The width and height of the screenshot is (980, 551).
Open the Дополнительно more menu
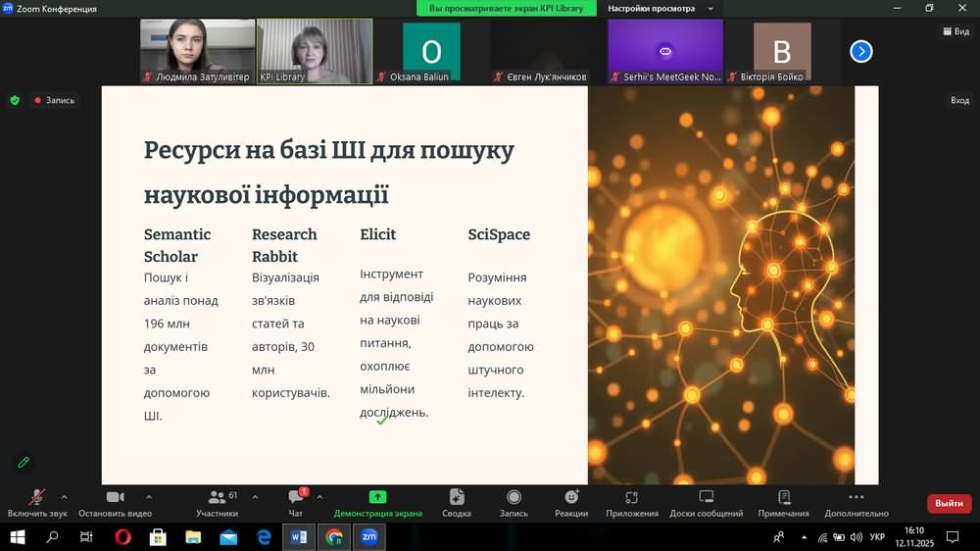tap(856, 502)
